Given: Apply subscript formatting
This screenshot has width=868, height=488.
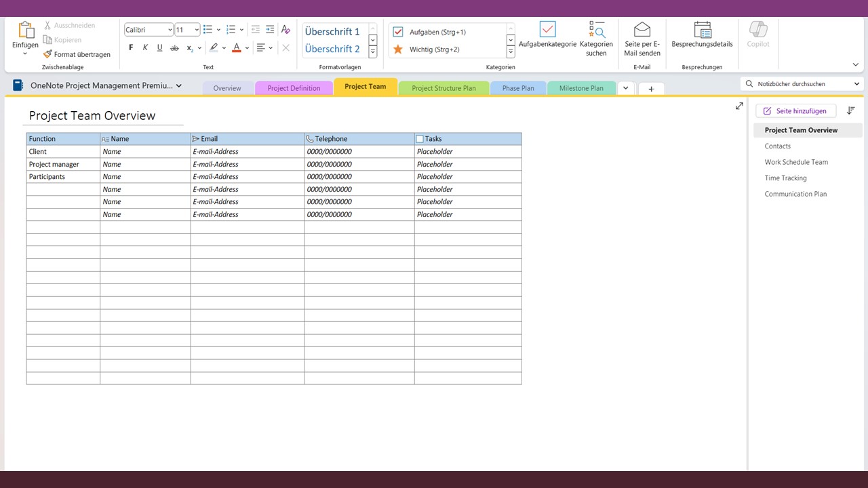Looking at the screenshot, I should pyautogui.click(x=190, y=48).
